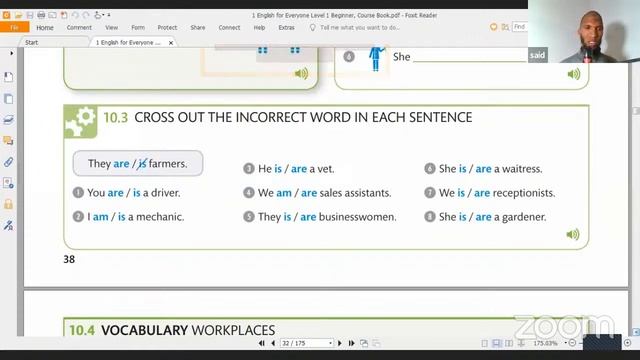The height and width of the screenshot is (360, 640).
Task: Close the English for Everyone document tab
Action: (x=171, y=42)
